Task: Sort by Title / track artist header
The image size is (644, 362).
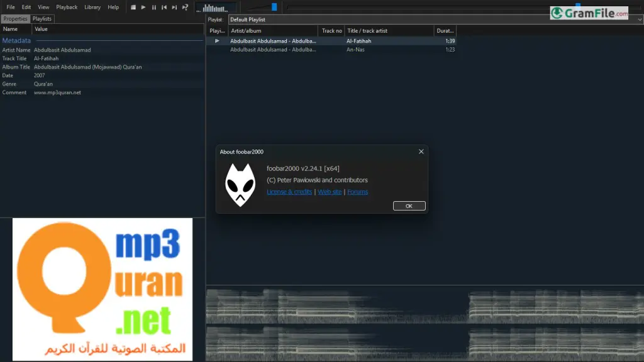Action: pos(389,31)
